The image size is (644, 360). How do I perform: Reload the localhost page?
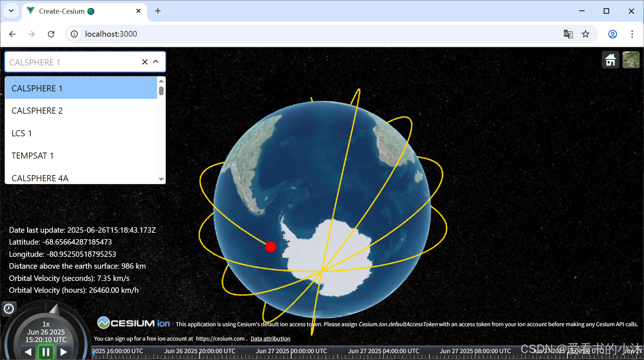tap(51, 34)
